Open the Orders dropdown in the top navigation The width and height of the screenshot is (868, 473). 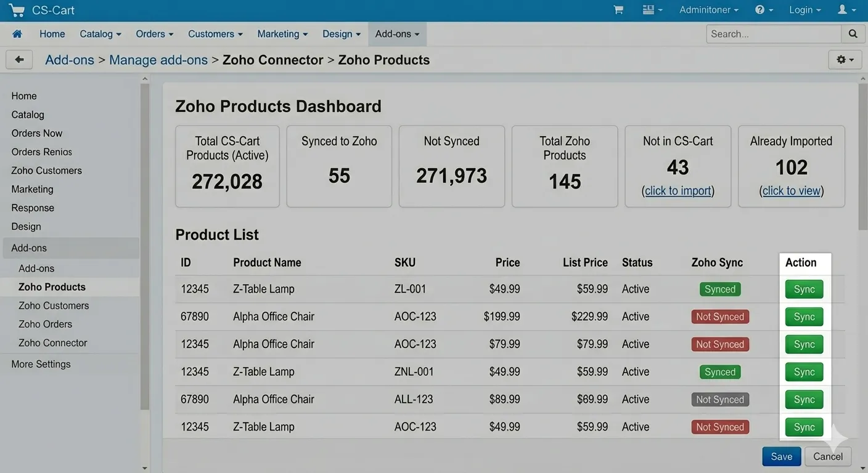click(155, 34)
